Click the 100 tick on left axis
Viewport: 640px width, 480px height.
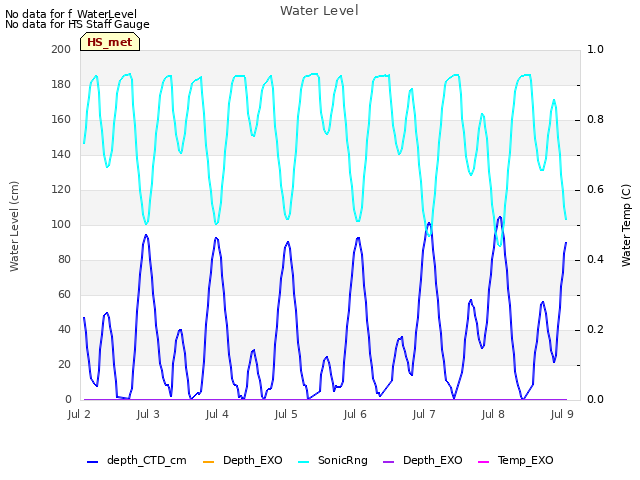tap(61, 224)
